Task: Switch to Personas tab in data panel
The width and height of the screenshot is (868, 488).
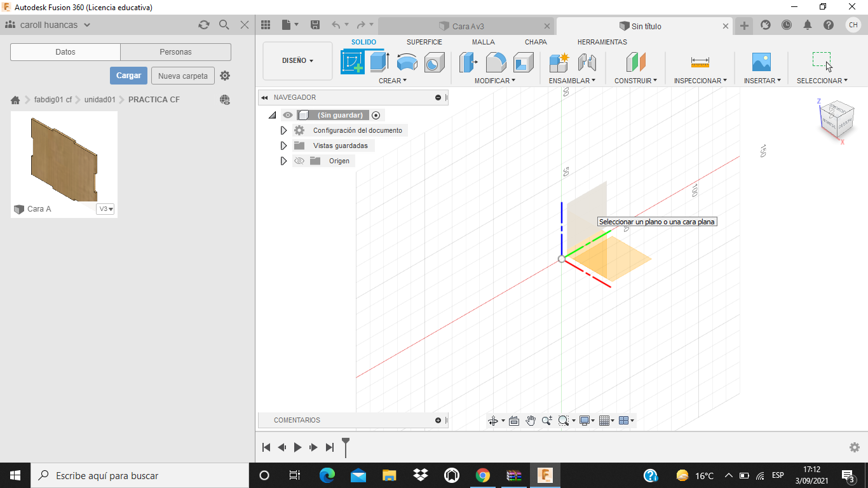Action: [176, 52]
